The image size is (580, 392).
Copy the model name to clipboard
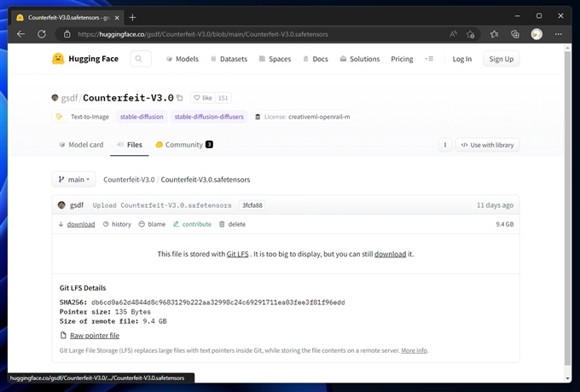[180, 98]
